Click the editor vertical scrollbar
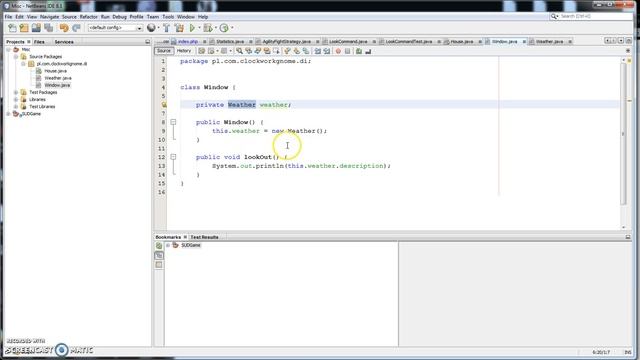This screenshot has height=360, width=640. pos(623,134)
